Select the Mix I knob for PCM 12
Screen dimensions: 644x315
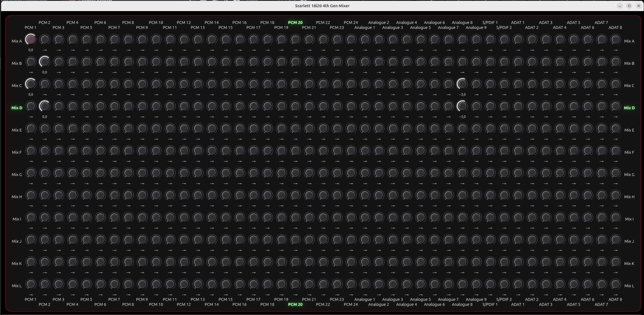[x=184, y=217]
